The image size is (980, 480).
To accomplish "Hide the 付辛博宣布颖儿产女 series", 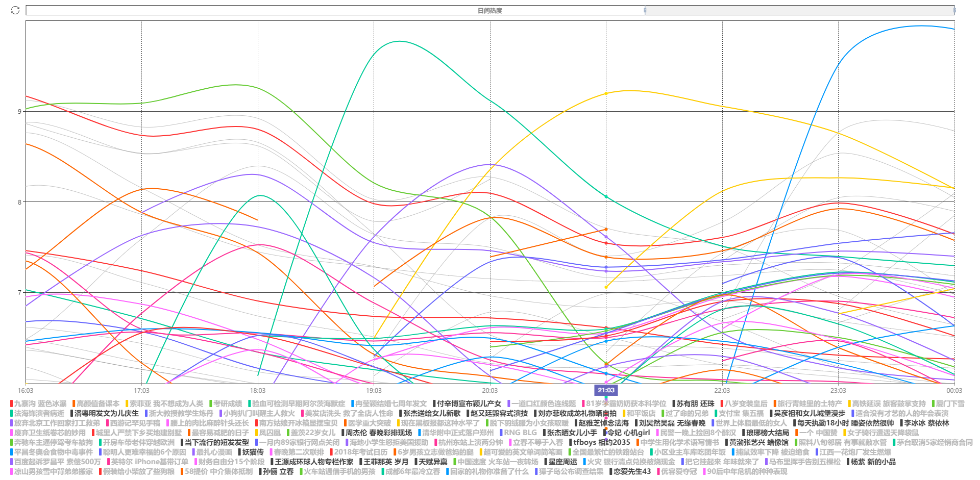I will click(467, 403).
